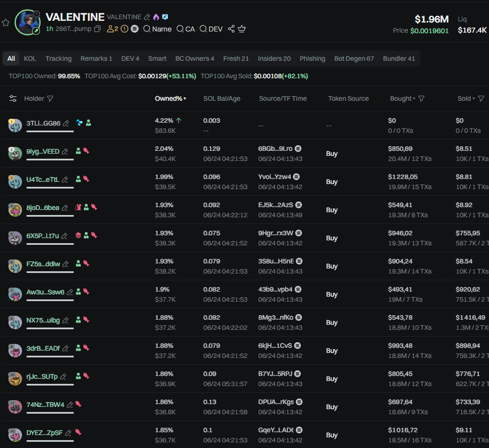
Task: Click the token price $0.0019601
Action: 429,30
